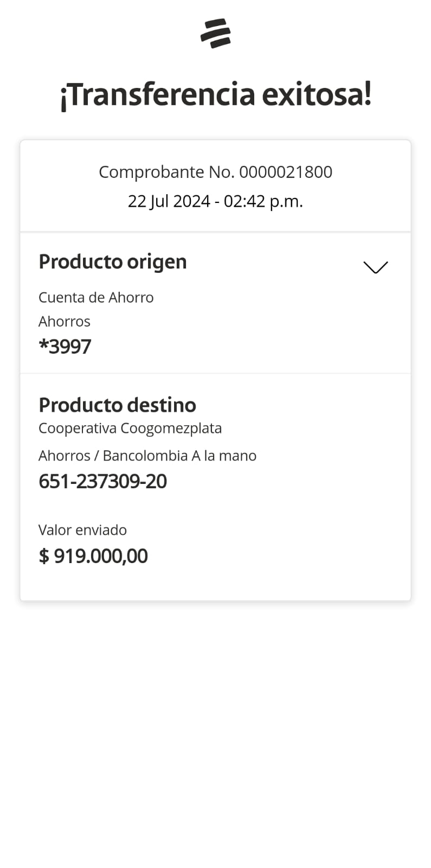Select the Comprobante No. label text
Viewport: 431px width, 868px height.
167,172
